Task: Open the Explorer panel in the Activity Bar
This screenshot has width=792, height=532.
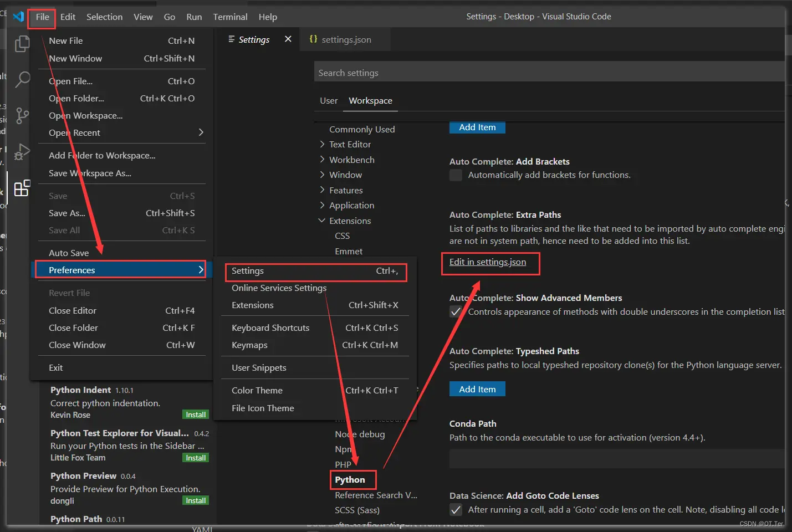Action: [22, 43]
